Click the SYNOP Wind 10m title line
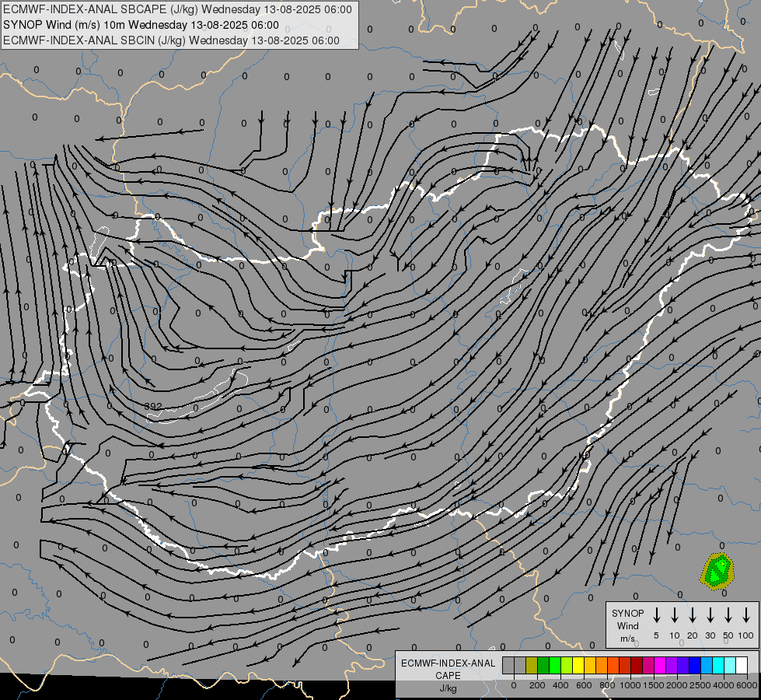The image size is (761, 700). [x=141, y=25]
